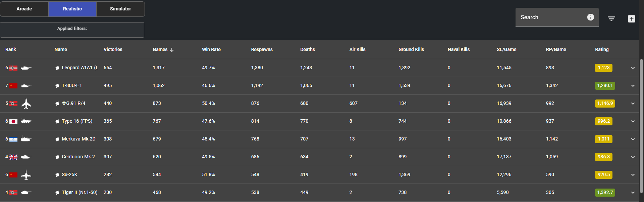Expand the Tiger II row details

633,193
